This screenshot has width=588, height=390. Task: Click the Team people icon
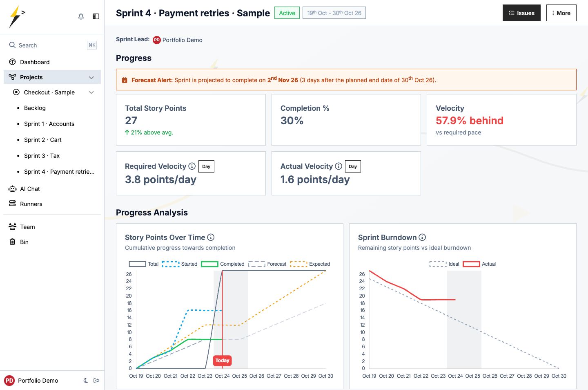click(12, 226)
